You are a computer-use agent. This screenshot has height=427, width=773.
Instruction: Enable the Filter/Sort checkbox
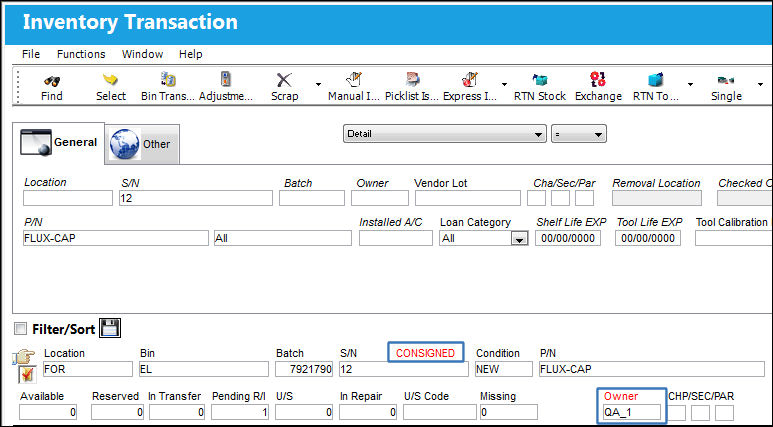20,328
